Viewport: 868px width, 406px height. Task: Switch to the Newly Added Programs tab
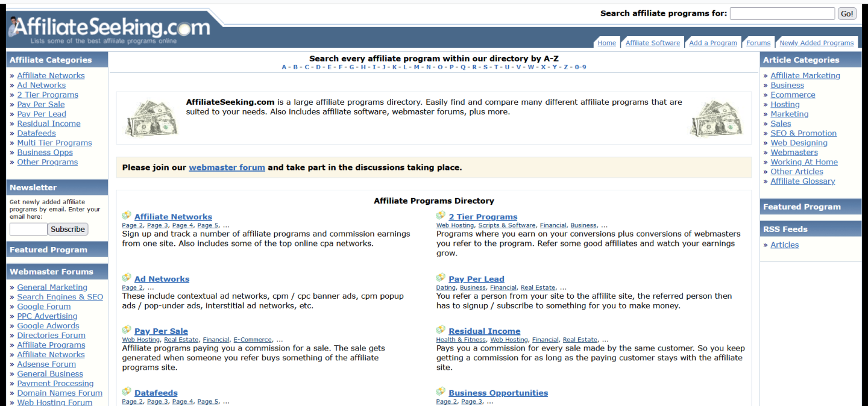(x=816, y=43)
